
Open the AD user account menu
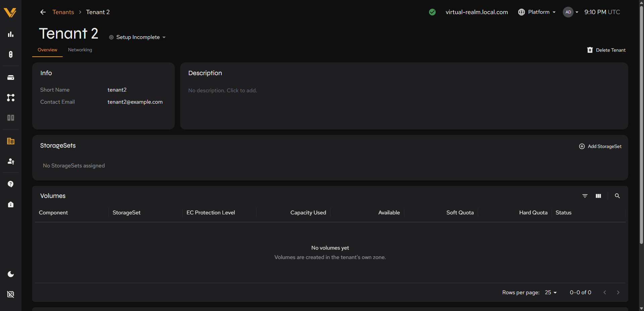point(571,12)
